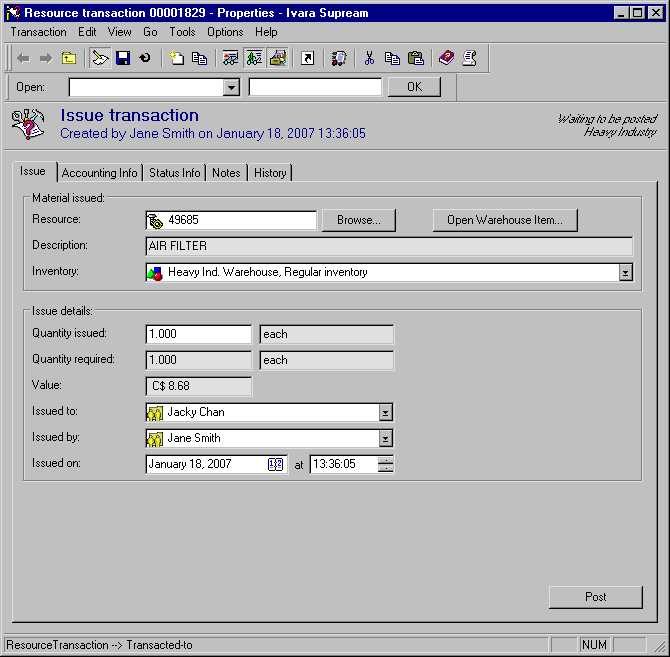Viewport: 670px width, 657px height.
Task: Click the shortcut arrow toolbar icon
Action: pos(307,58)
